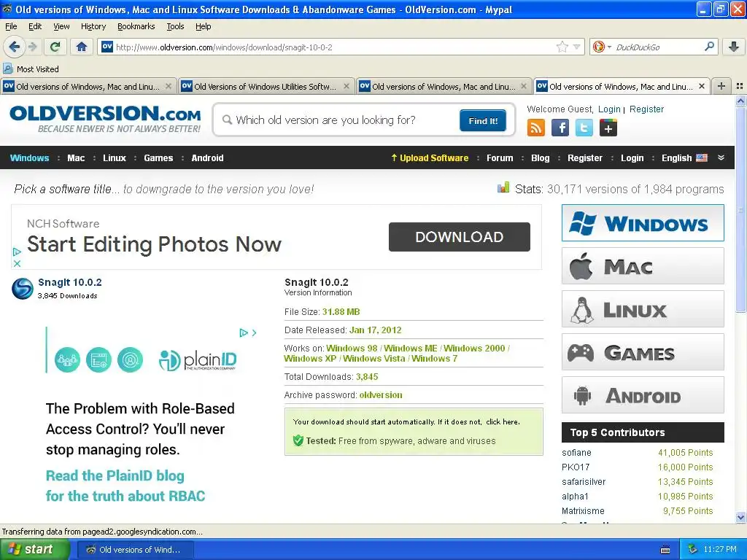
Task: Select Android in the black nav bar
Action: click(207, 157)
